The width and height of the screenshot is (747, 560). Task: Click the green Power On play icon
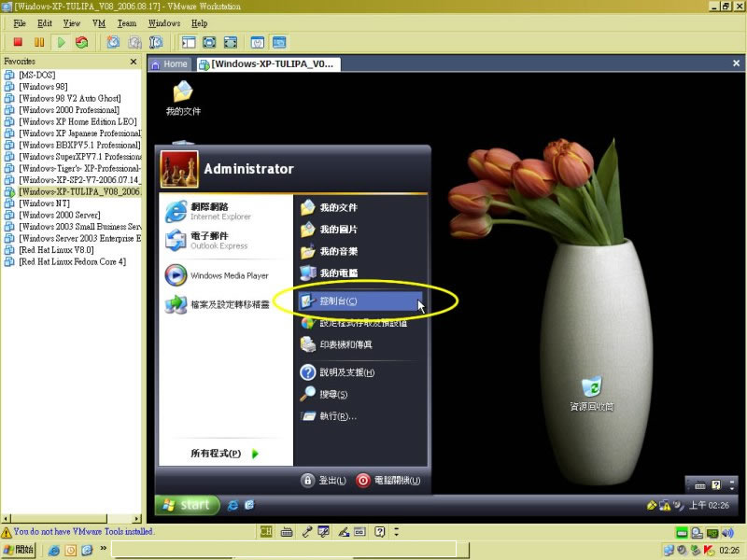[x=61, y=42]
